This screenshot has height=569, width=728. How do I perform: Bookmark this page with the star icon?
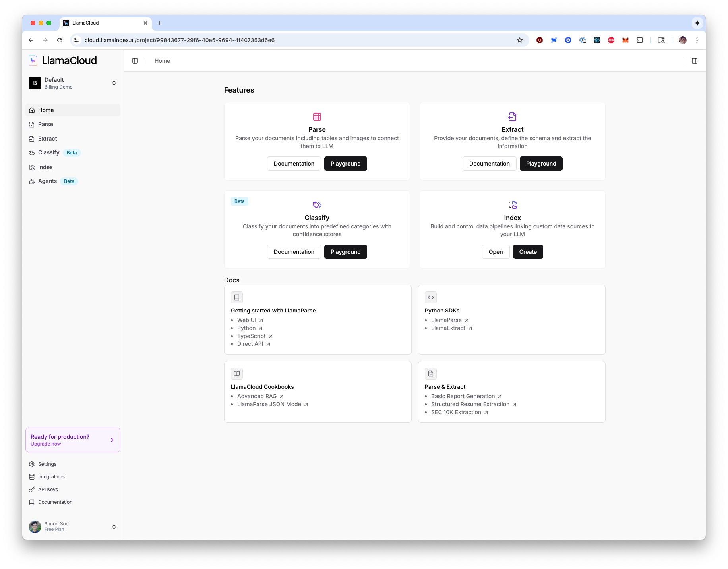click(519, 40)
